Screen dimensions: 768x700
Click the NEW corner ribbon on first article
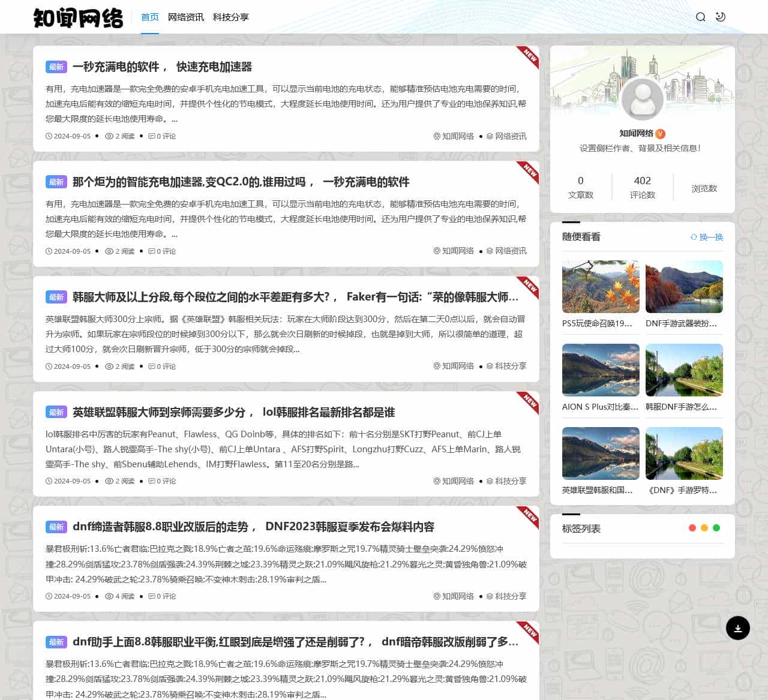[526, 55]
